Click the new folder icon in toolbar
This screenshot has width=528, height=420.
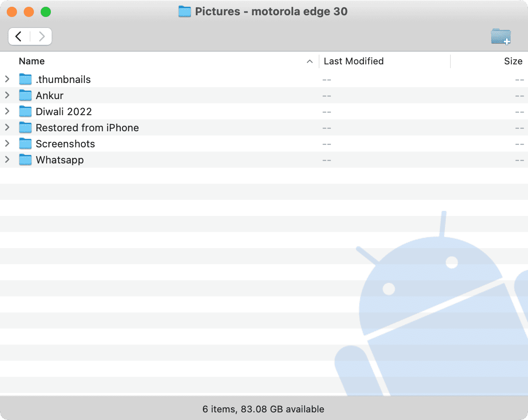[501, 36]
